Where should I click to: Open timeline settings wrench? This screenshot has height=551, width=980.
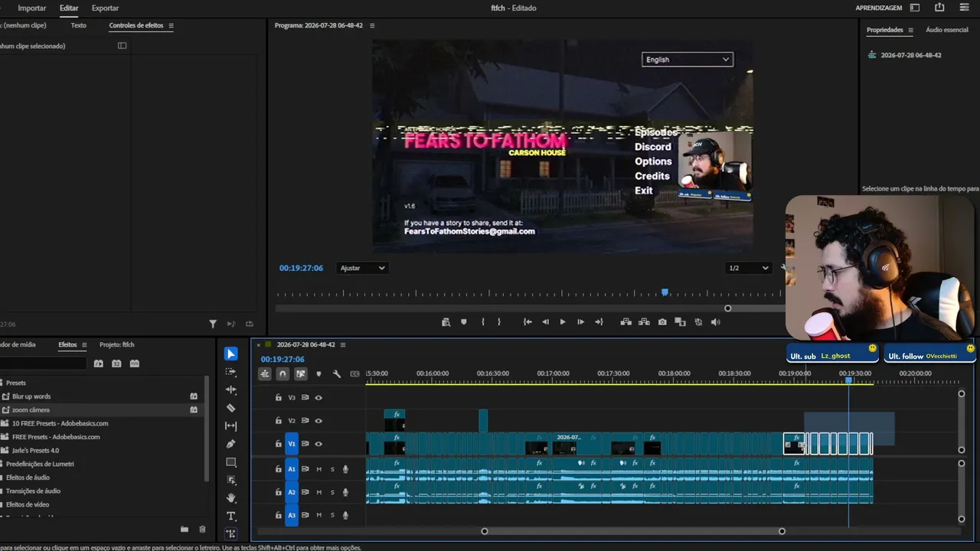pyautogui.click(x=337, y=373)
